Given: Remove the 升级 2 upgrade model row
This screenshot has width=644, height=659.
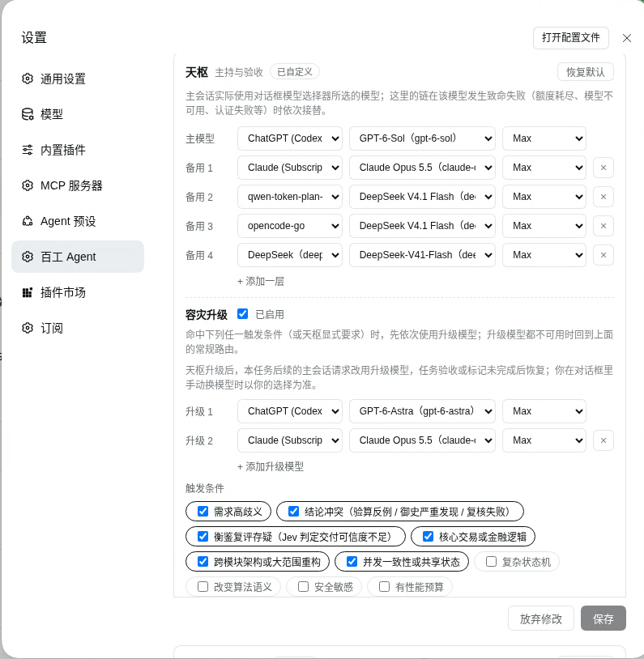Looking at the screenshot, I should [603, 440].
